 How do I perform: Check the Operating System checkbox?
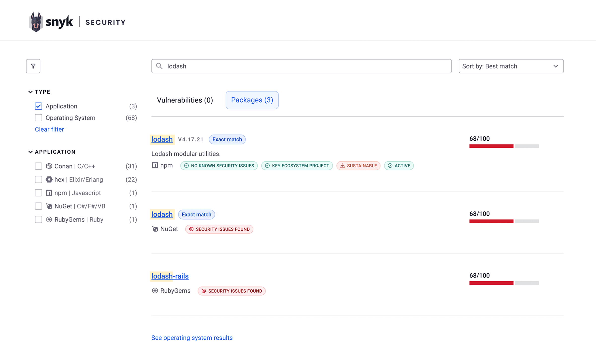[x=38, y=118]
